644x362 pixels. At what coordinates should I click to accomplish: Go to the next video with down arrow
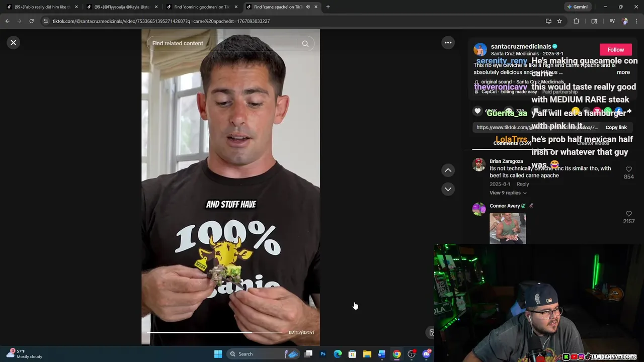[448, 189]
